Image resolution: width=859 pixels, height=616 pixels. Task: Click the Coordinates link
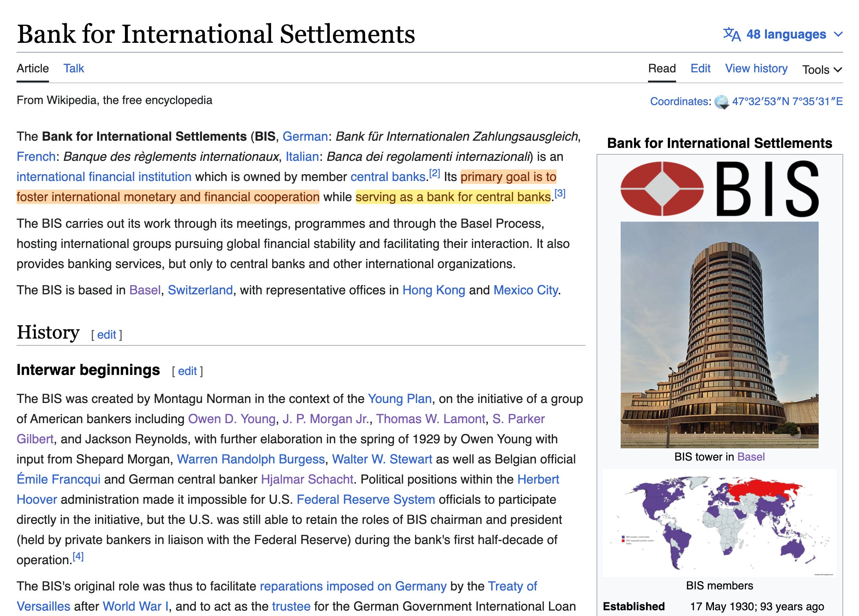tap(679, 101)
